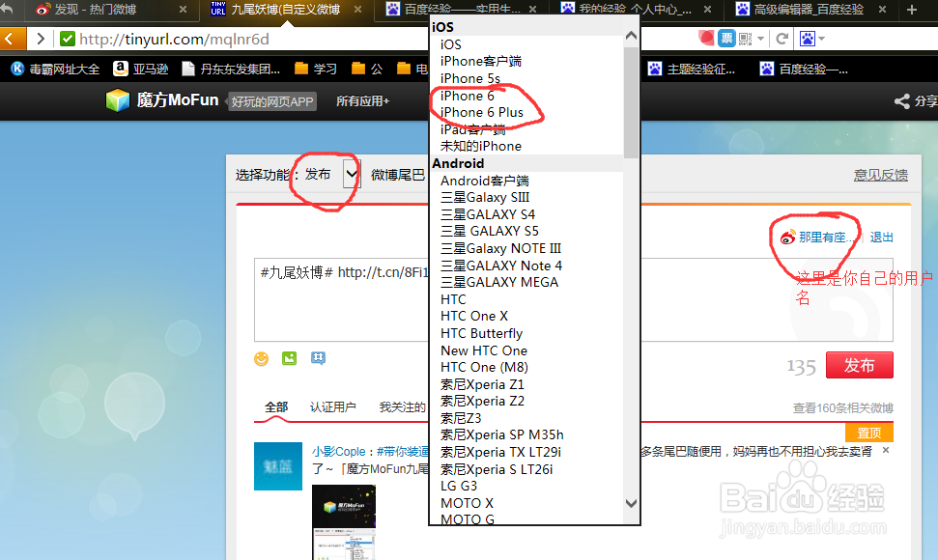Select LG G3 option
Image resolution: width=938 pixels, height=560 pixels.
click(459, 486)
